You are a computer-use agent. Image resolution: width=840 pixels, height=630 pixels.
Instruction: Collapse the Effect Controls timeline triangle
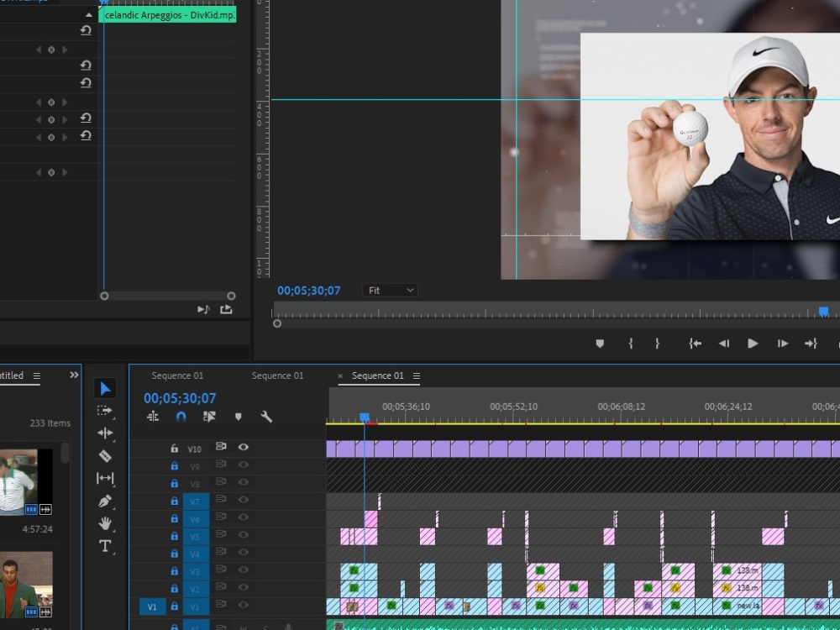[88, 15]
